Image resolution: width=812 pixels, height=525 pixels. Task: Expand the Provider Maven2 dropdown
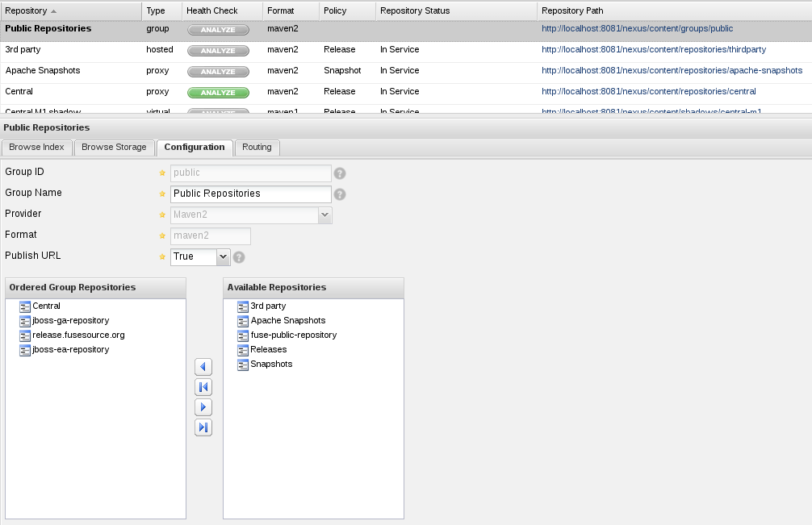(x=324, y=215)
